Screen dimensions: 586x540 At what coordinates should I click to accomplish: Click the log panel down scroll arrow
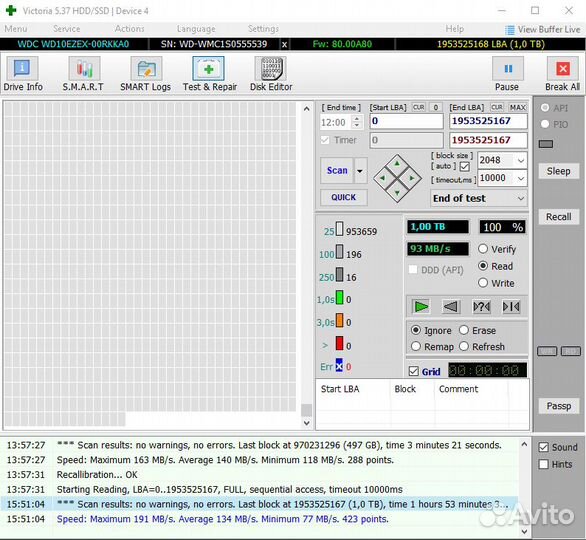click(x=524, y=531)
